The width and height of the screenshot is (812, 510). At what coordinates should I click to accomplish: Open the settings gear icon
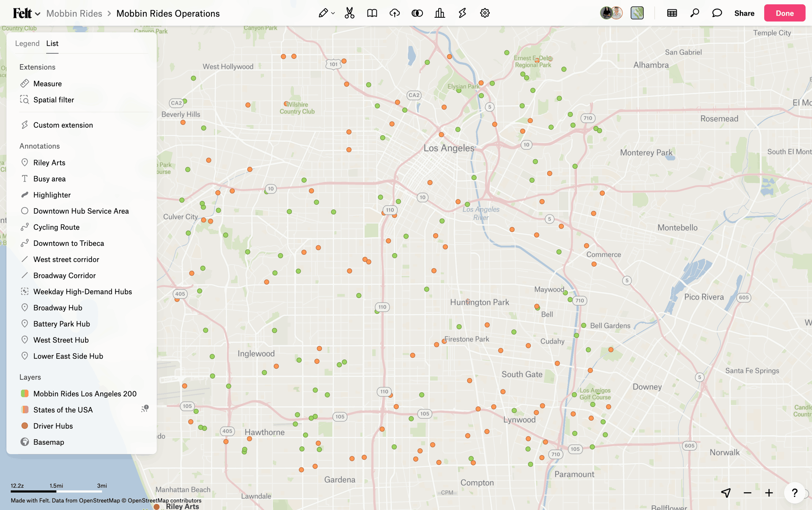coord(485,13)
